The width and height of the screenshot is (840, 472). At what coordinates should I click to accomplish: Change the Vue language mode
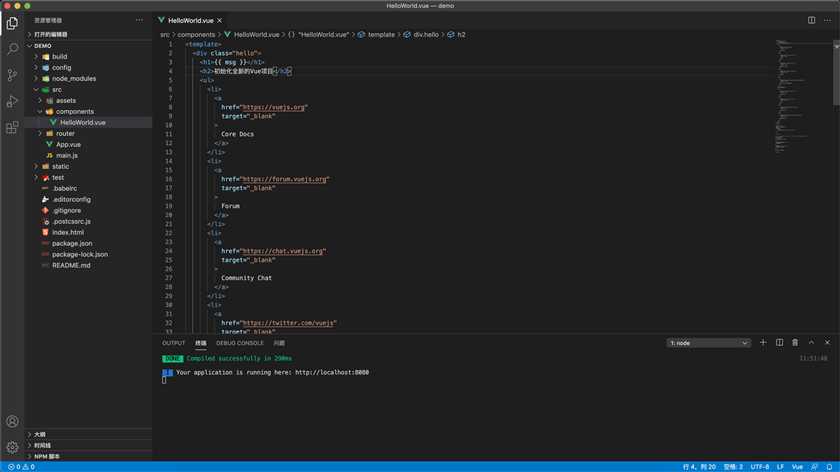[x=797, y=467]
